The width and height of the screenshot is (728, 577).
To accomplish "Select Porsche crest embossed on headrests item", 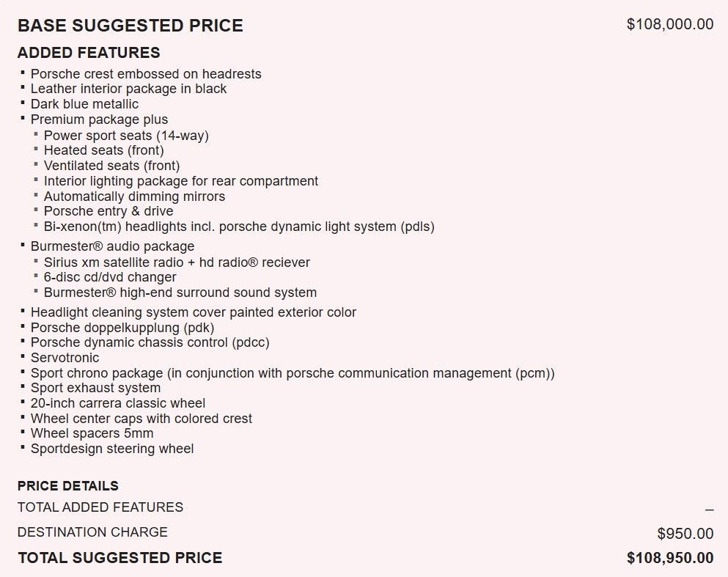I will 146,74.
